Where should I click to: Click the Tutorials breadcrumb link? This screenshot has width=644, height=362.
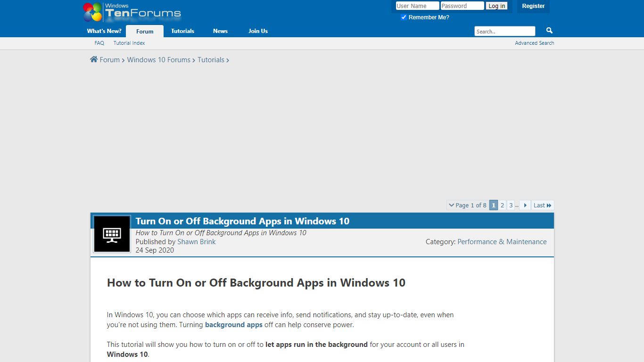point(211,60)
